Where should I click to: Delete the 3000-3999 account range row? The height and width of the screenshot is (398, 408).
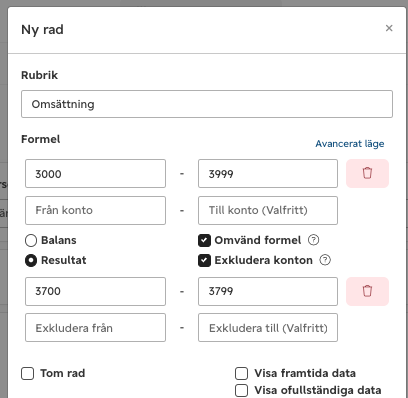367,173
